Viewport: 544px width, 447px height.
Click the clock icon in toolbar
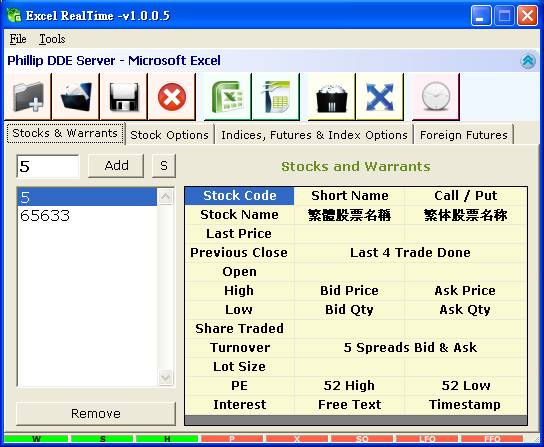(x=436, y=96)
